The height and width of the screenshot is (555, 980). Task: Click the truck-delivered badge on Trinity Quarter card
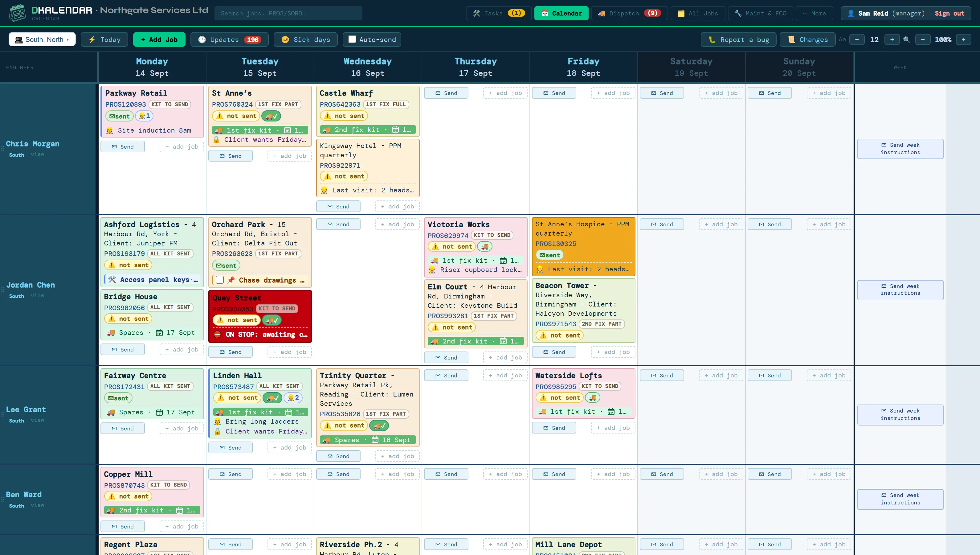(379, 425)
